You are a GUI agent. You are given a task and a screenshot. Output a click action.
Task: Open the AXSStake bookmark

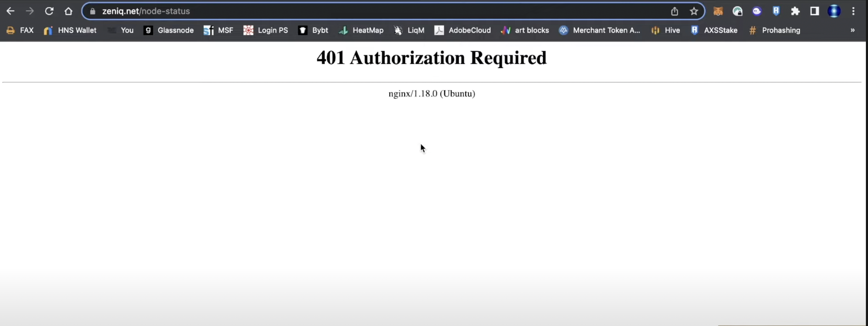click(714, 30)
